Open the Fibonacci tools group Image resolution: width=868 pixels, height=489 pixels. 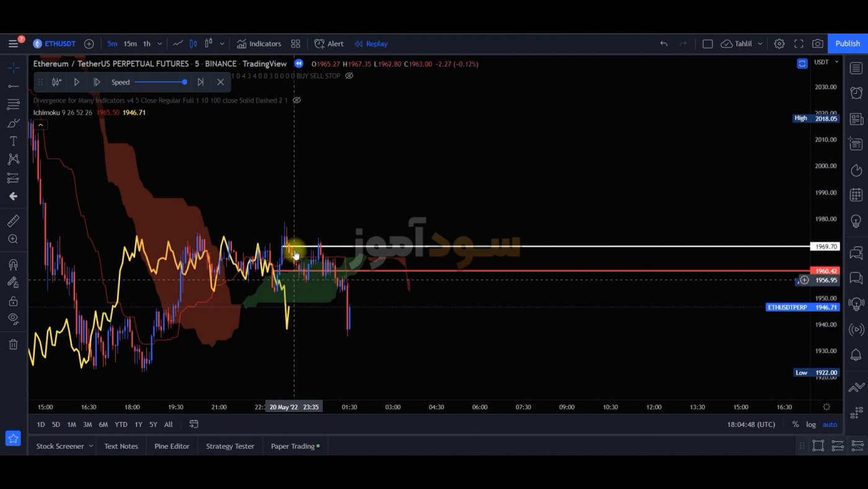tap(13, 104)
